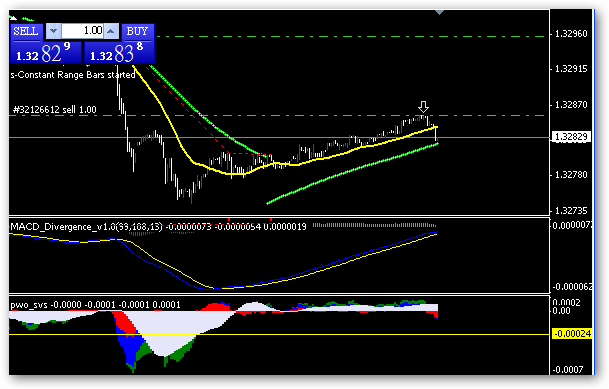Click the yellow -0.00024 level label
Screen dimensions: 609x389
572,334
